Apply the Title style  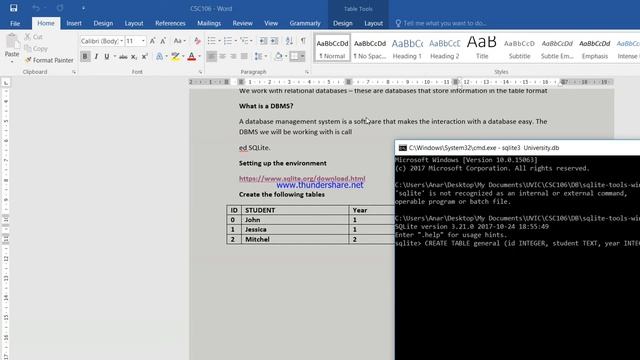tap(482, 48)
